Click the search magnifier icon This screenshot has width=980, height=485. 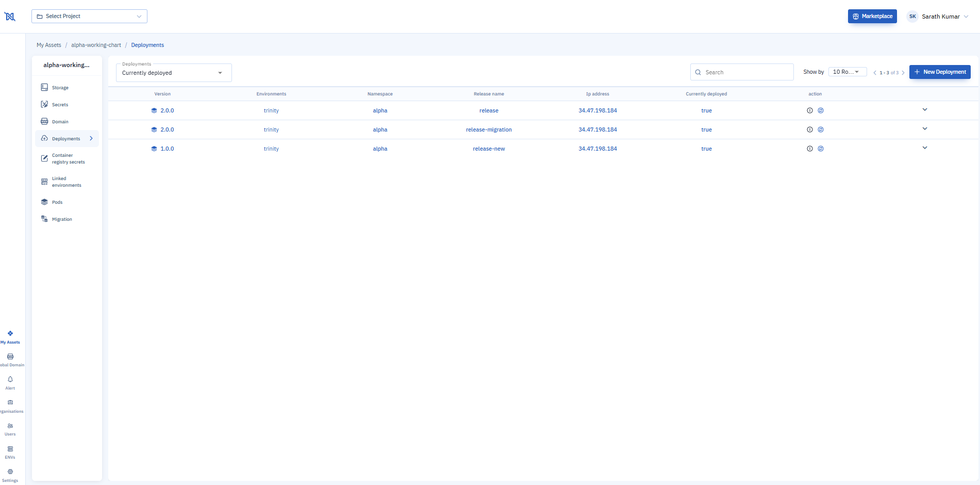698,72
